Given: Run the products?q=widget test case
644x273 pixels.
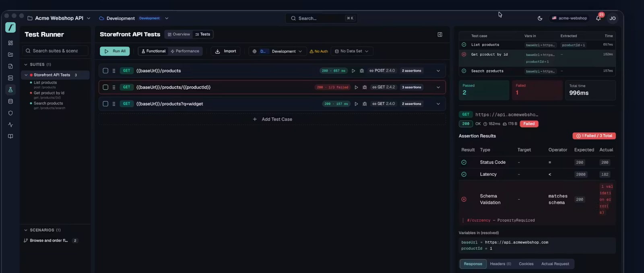Looking at the screenshot, I should [x=356, y=104].
